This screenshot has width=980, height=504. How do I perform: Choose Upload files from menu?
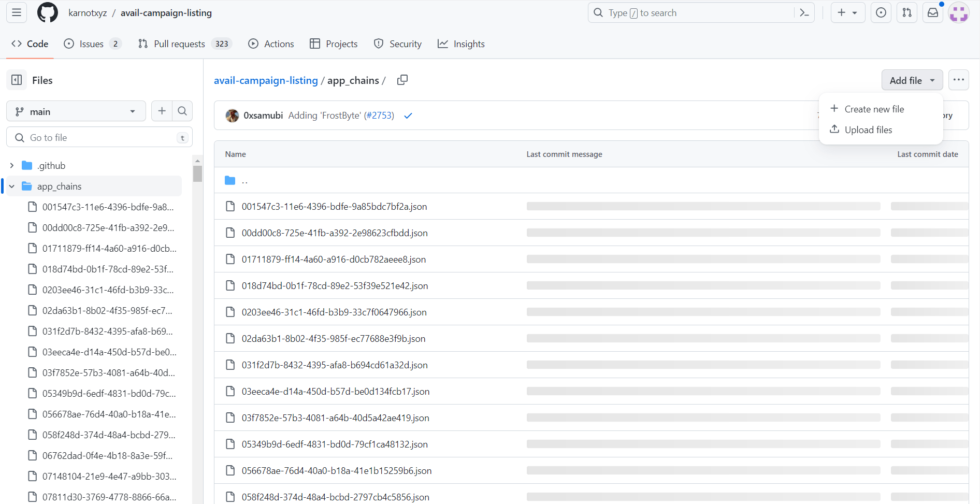click(881, 130)
